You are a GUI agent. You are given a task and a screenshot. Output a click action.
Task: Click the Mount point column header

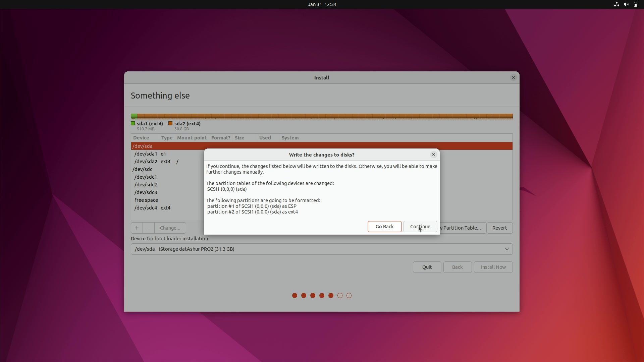pos(192,138)
